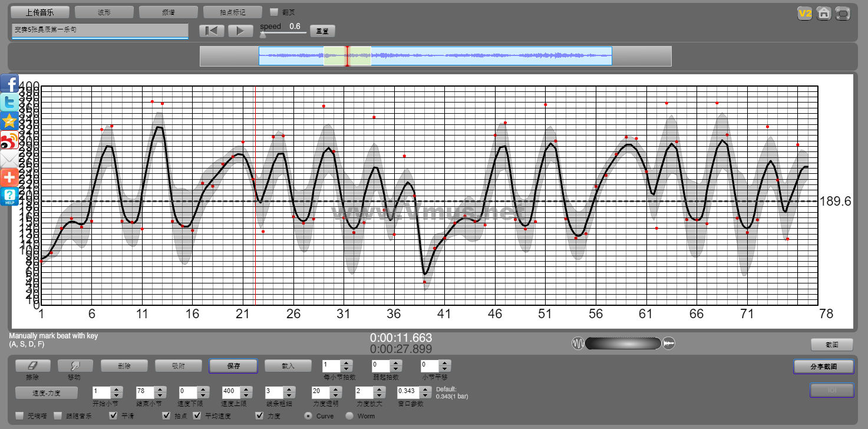Click the IOI button
The height and width of the screenshot is (429, 868).
point(832,390)
